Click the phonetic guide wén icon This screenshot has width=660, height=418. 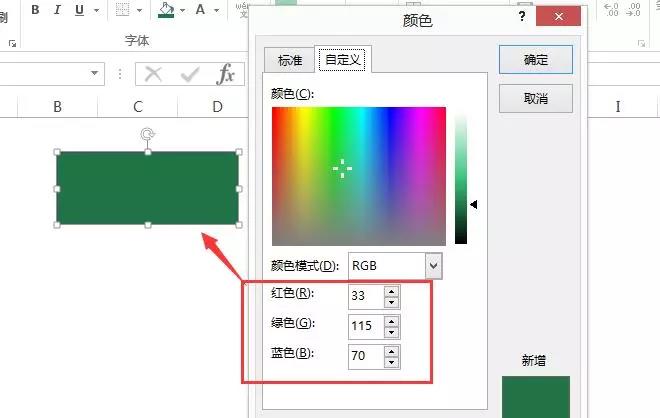point(243,10)
